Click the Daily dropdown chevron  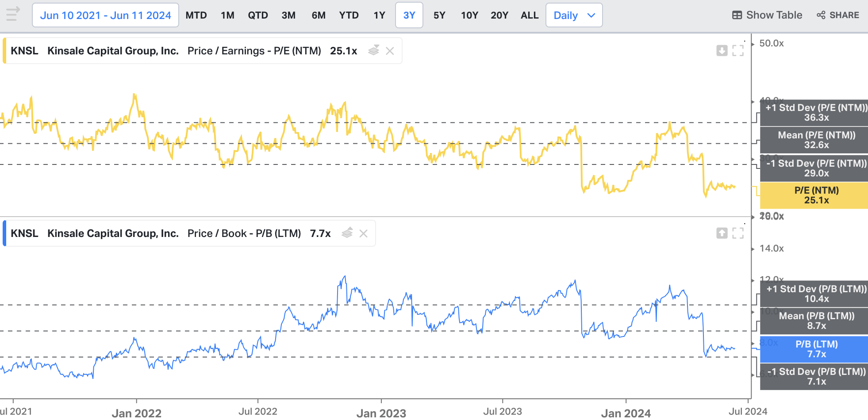[591, 15]
